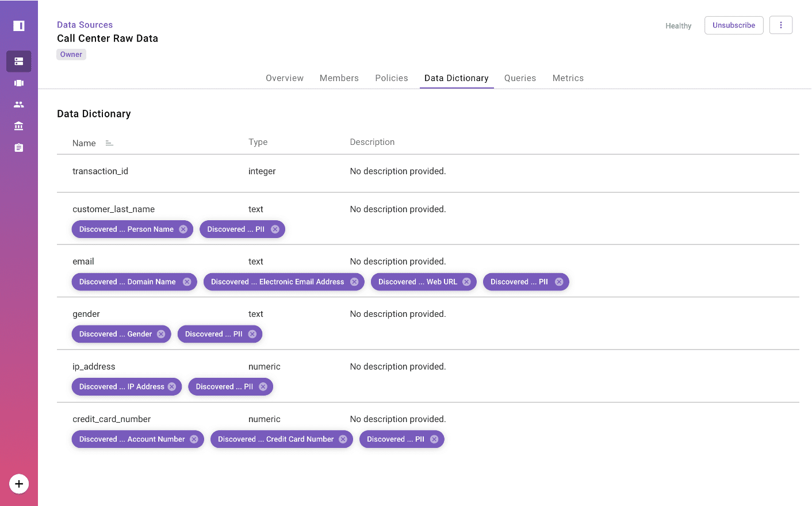Click the projects icon in sidebar
This screenshot has width=812, height=506.
click(19, 83)
